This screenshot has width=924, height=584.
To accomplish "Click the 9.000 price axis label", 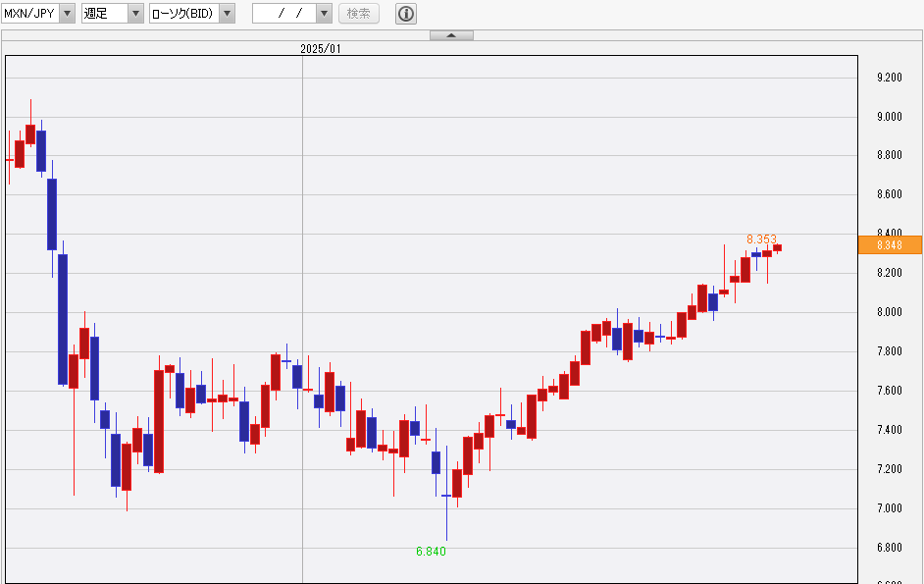I will (890, 117).
